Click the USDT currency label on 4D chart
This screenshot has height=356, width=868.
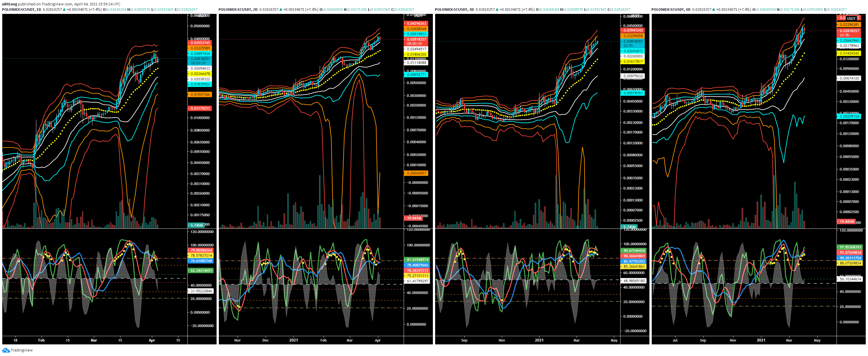(x=851, y=18)
